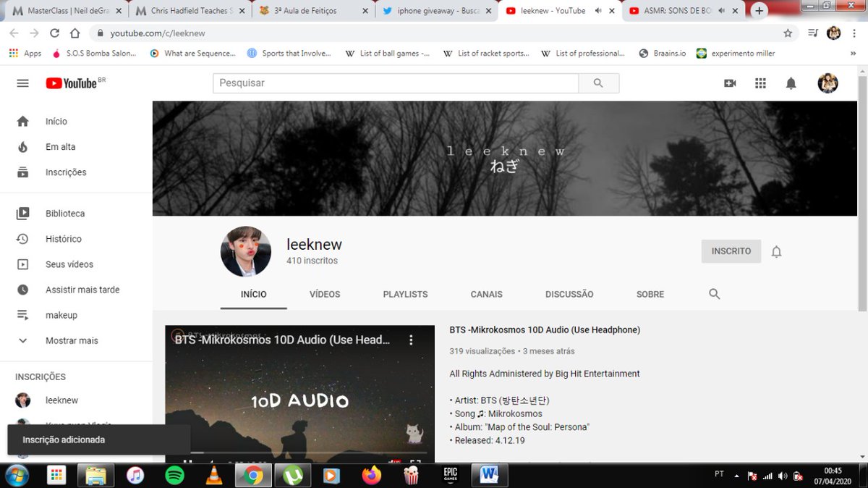
Task: Open the Chrome profile avatar
Action: pyautogui.click(x=834, y=33)
